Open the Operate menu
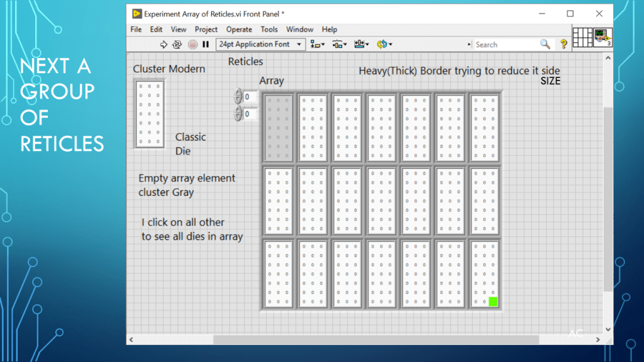This screenshot has width=644, height=362. point(239,30)
